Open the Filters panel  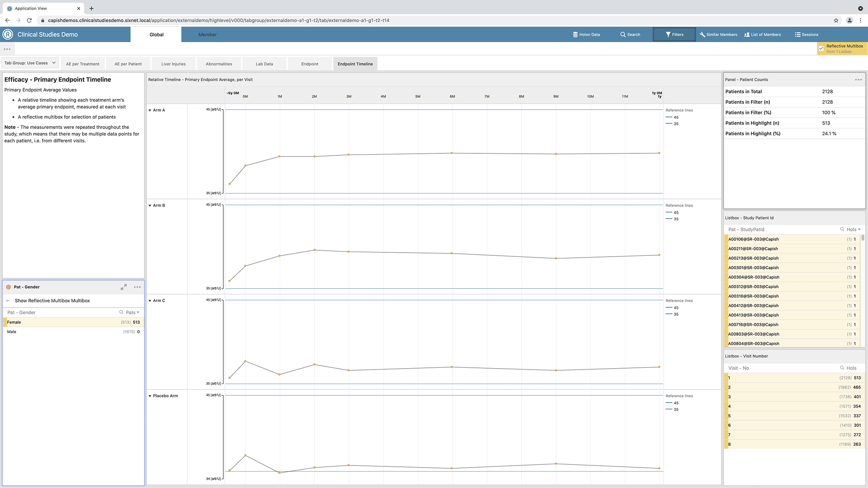pyautogui.click(x=674, y=35)
